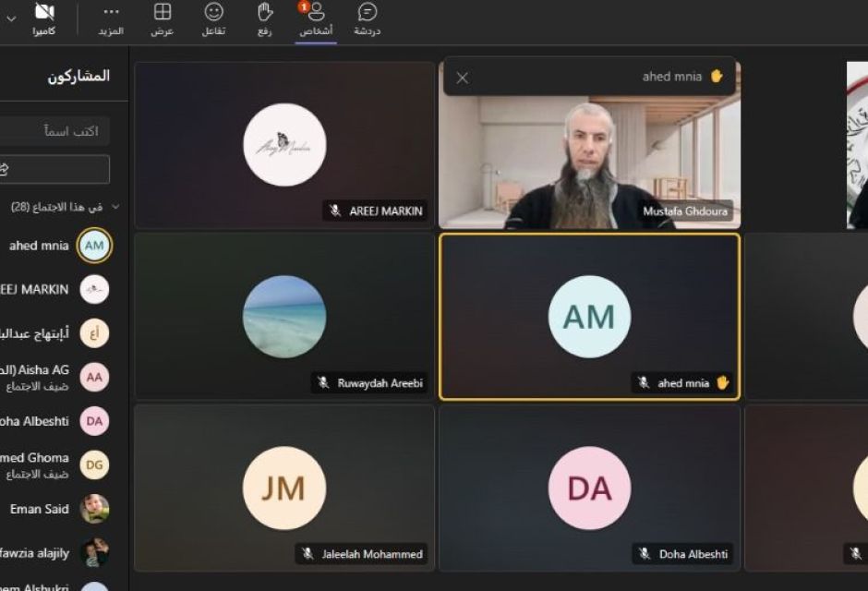The image size is (868, 591).
Task: Click the raised hand icon in the notification banner
Action: [717, 76]
